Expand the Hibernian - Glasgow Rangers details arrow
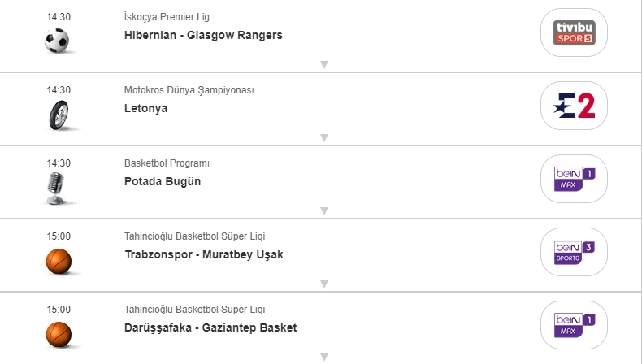 (x=323, y=65)
